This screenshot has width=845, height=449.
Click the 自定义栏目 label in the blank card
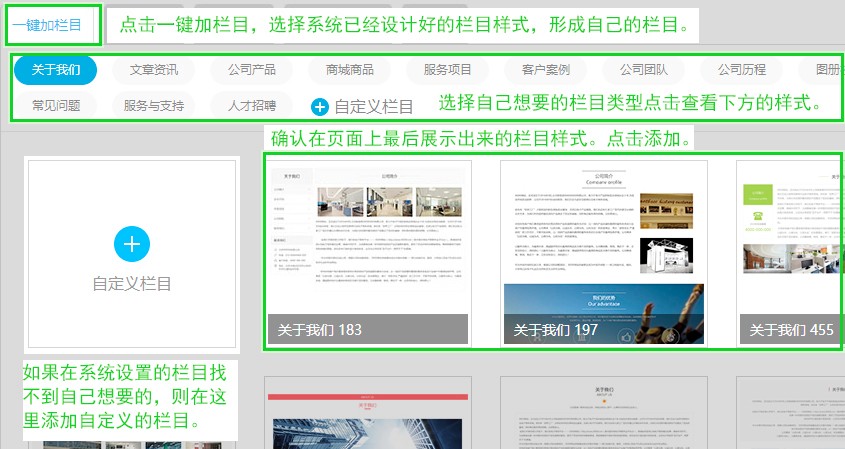132,283
